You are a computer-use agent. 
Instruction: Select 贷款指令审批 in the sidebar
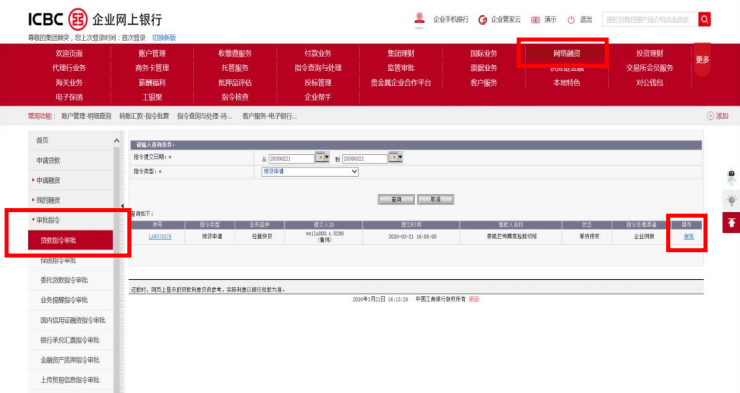[x=70, y=240]
